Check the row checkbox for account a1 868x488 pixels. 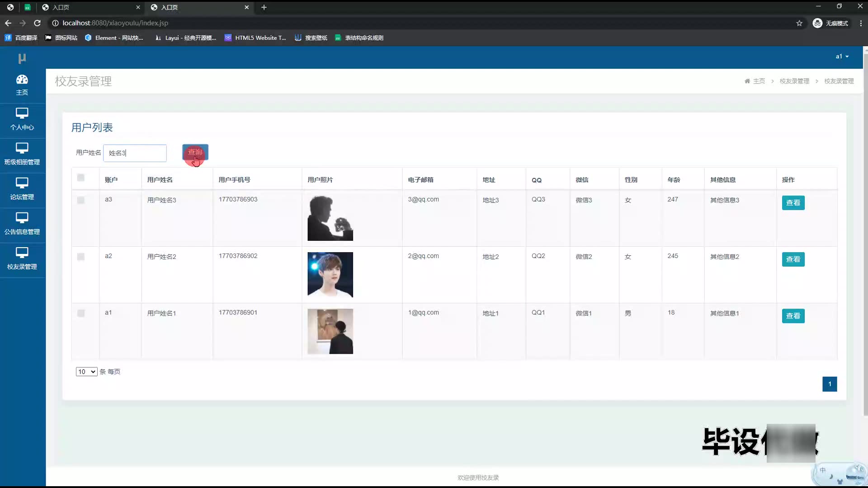point(81,313)
